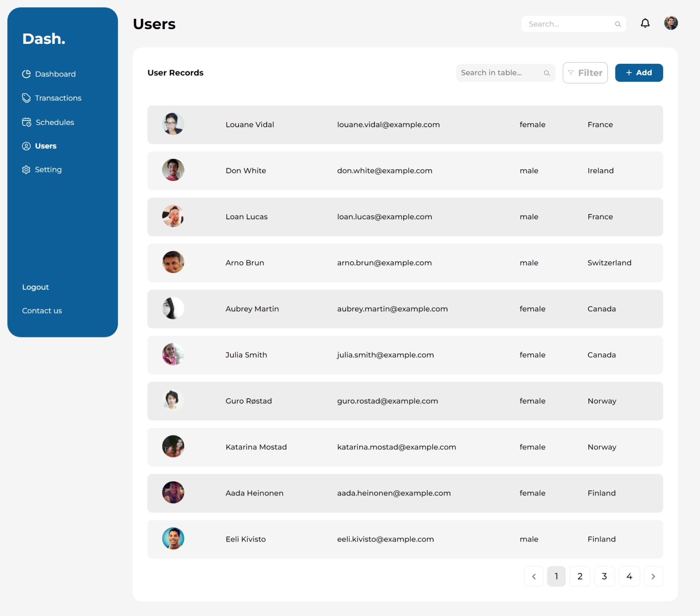This screenshot has height=616, width=700.
Task: Click the Transactions tag icon
Action: (x=26, y=98)
